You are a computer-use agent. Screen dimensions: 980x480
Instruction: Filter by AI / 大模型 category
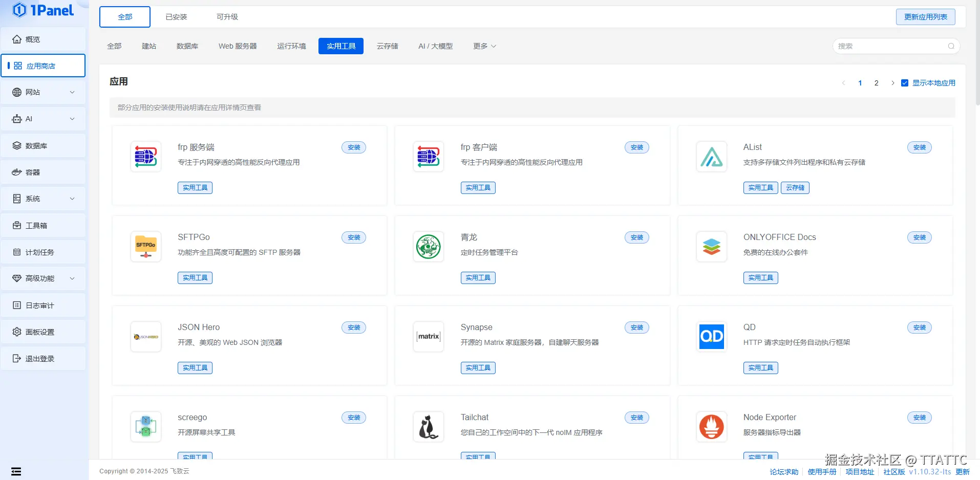pos(436,46)
